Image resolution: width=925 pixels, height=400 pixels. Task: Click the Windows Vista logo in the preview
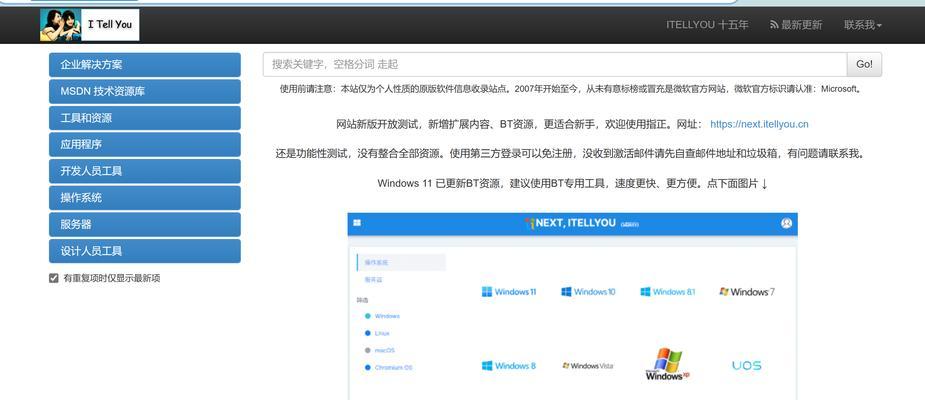pyautogui.click(x=588, y=366)
